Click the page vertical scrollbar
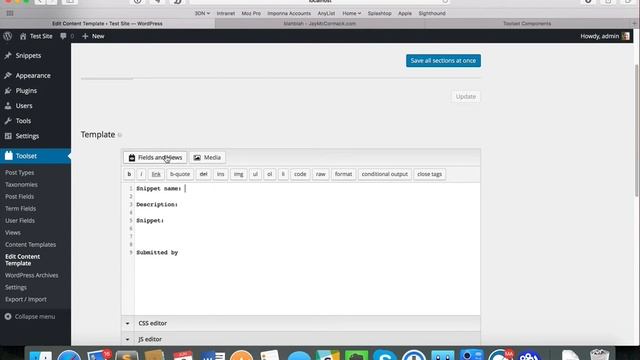 coord(637,131)
